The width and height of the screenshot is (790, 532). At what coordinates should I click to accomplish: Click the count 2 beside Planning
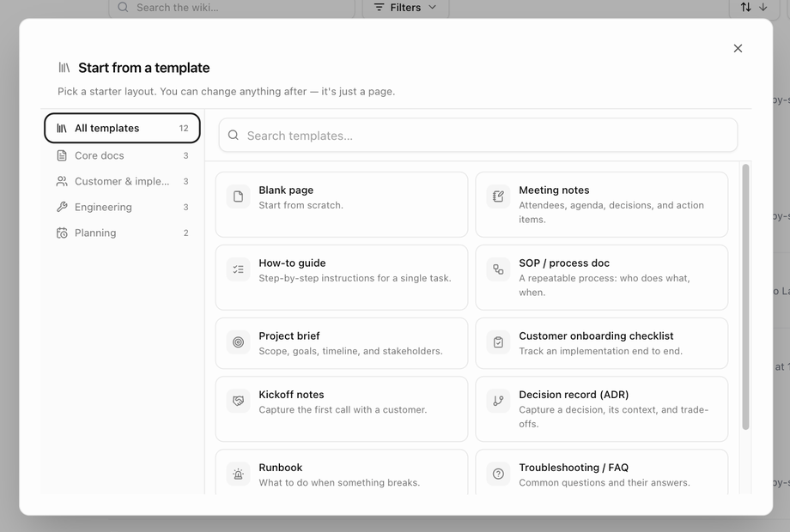(x=186, y=233)
